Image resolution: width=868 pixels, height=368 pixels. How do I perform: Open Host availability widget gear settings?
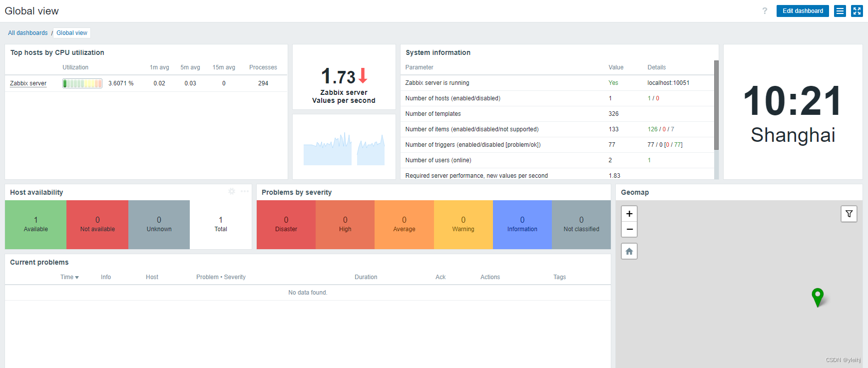[x=232, y=192]
